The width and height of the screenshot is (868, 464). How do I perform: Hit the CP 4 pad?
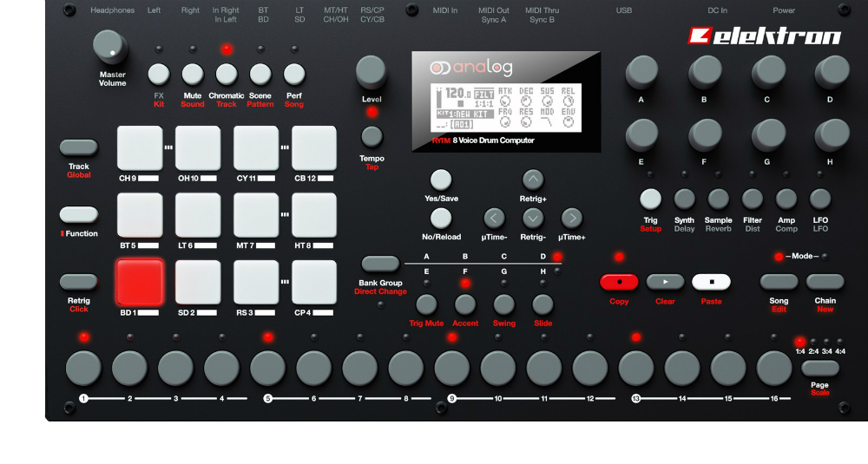pyautogui.click(x=314, y=282)
